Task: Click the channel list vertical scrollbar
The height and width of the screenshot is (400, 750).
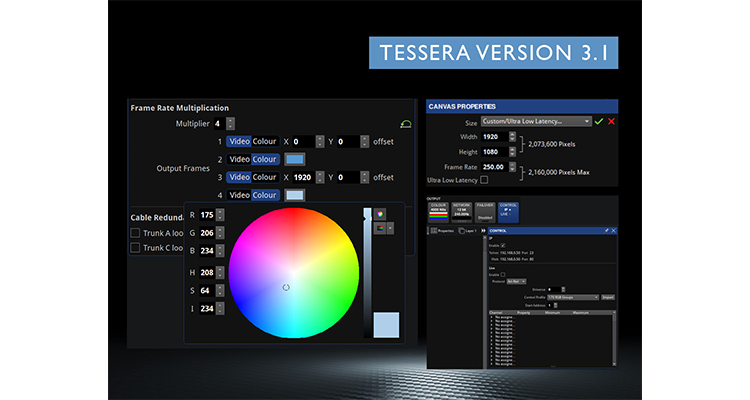Action: (x=615, y=339)
